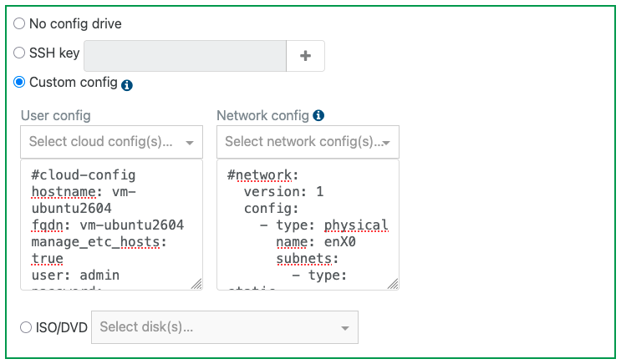Click the 'User config' label
The width and height of the screenshot is (621, 364).
click(x=56, y=115)
